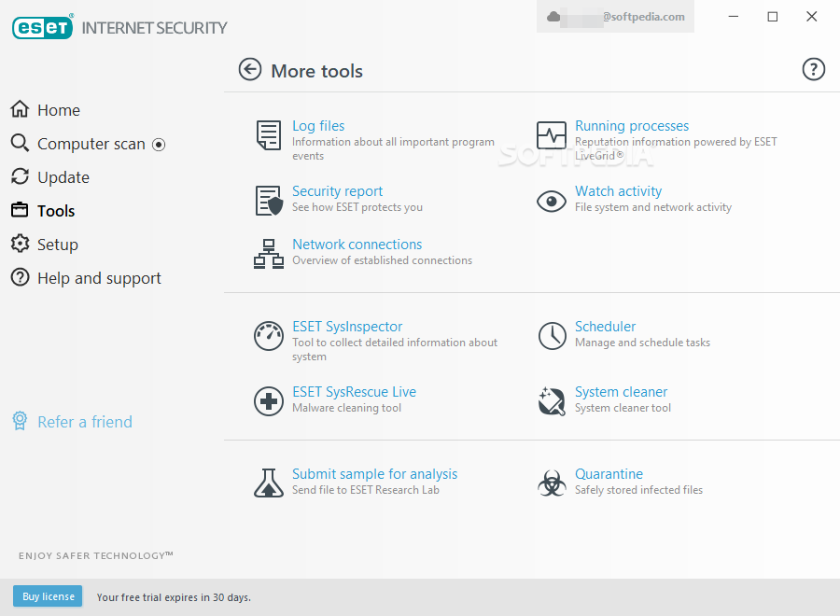Viewport: 840px width, 616px height.
Task: Open Help and support
Action: click(99, 278)
